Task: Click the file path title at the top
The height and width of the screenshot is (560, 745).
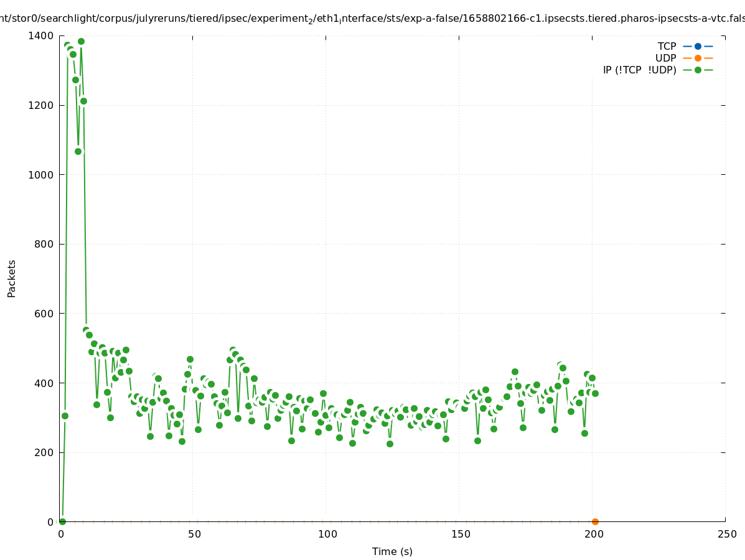Action: (x=372, y=19)
